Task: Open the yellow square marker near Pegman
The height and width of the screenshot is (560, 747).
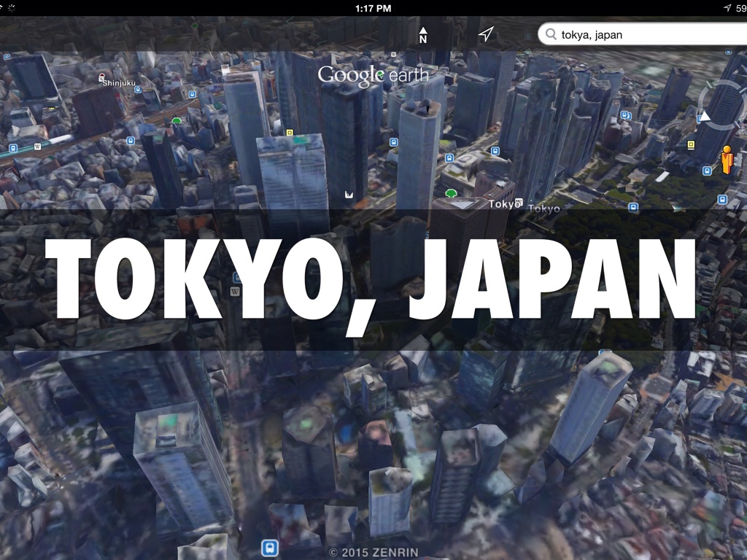Action: [691, 144]
